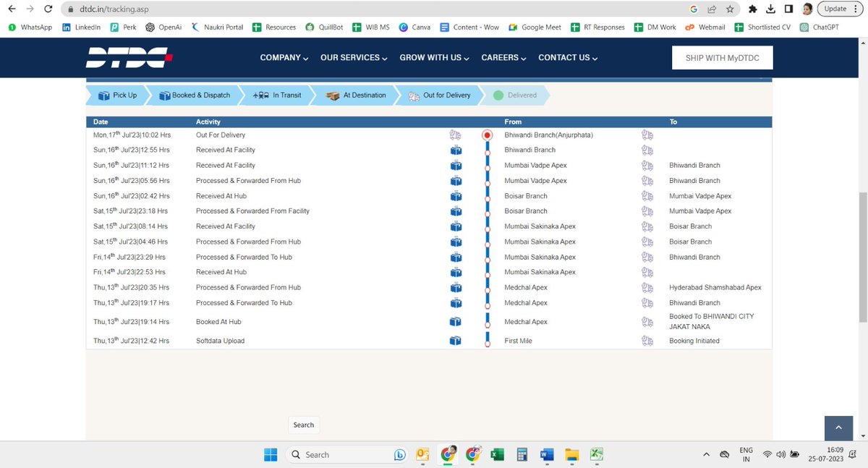Go back with the browser back arrow
The image size is (868, 468).
pos(11,9)
